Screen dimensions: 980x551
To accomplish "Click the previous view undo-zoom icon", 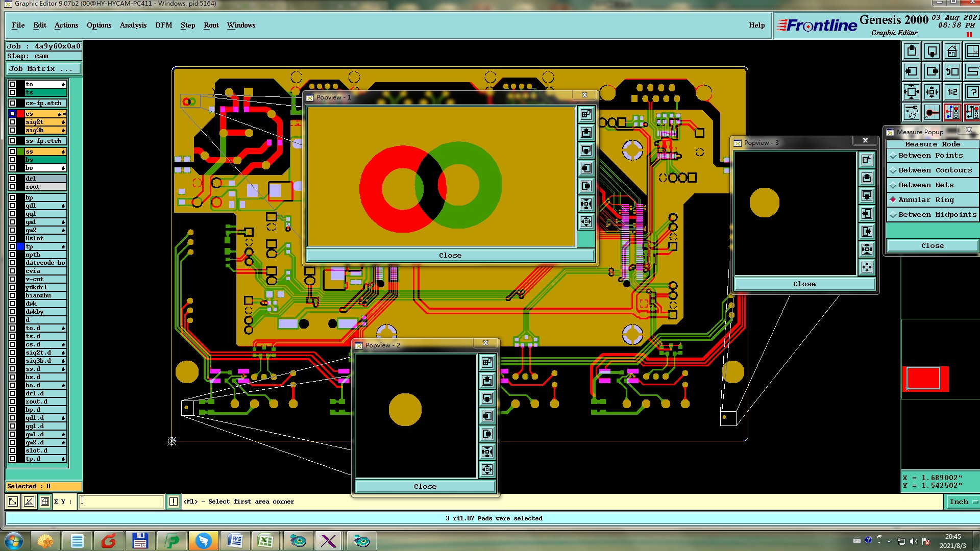I will click(952, 72).
